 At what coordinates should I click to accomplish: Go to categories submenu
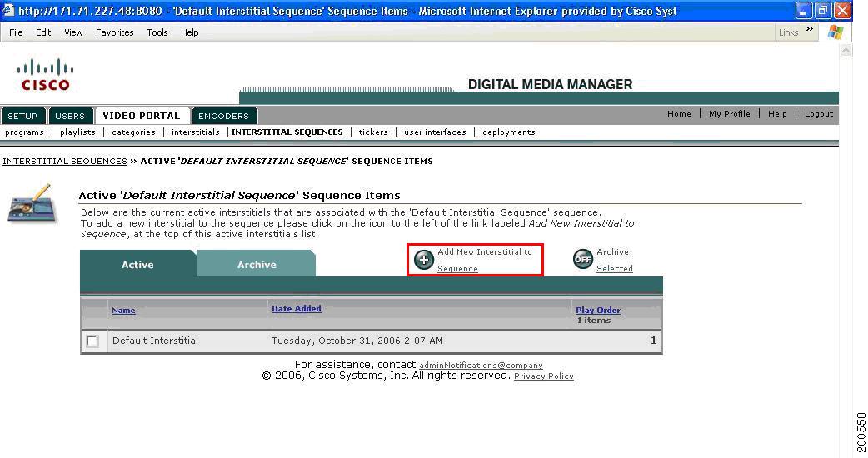133,132
